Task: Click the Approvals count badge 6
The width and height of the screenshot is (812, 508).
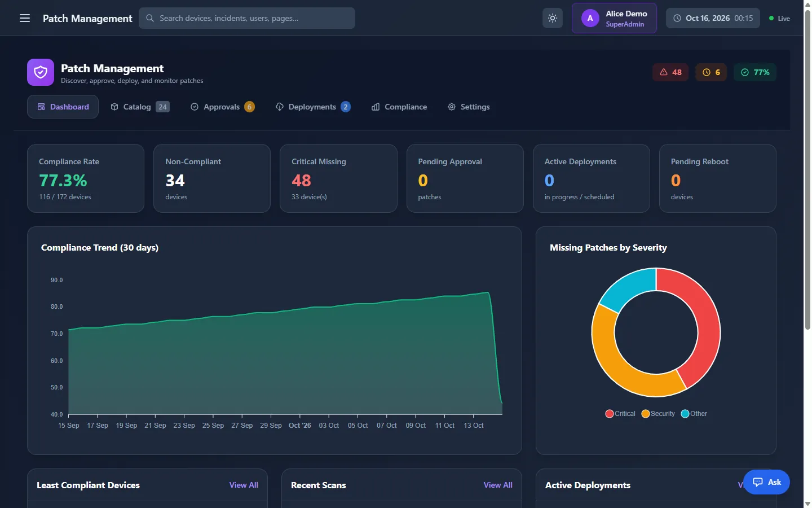Action: pos(249,107)
